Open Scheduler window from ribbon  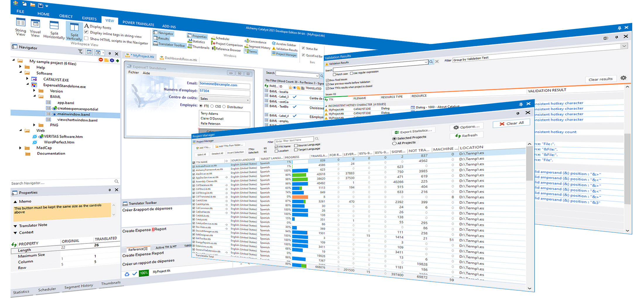[220, 38]
